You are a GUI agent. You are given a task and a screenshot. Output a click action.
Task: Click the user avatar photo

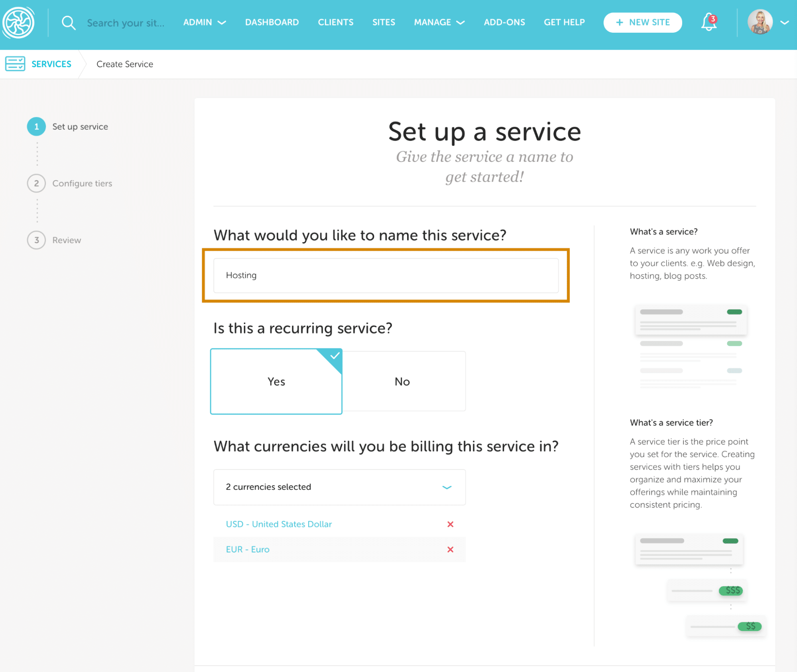coord(760,22)
